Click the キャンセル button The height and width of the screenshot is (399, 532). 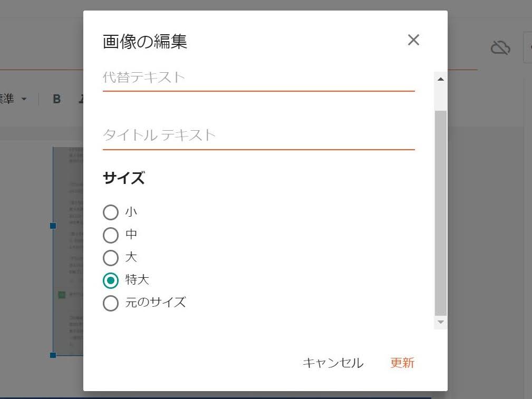(x=333, y=363)
